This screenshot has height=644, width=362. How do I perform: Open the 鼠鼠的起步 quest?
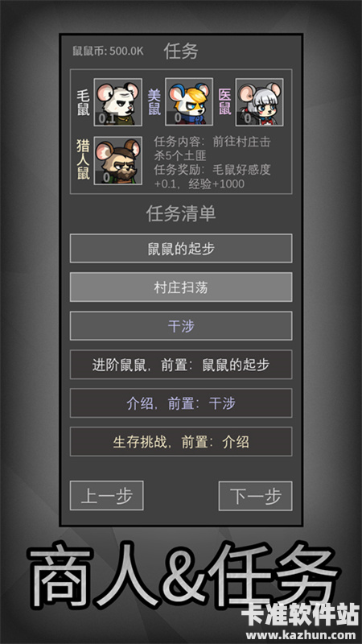(x=181, y=249)
